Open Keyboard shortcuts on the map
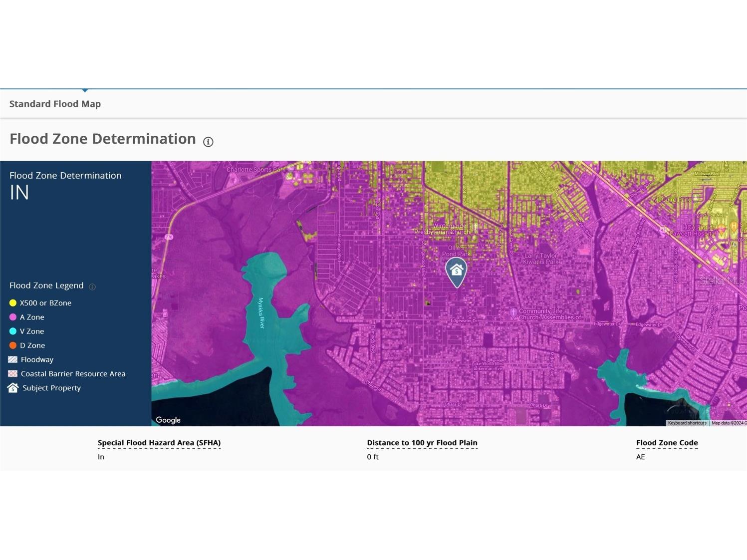Viewport: 747px width, 560px height. click(687, 423)
